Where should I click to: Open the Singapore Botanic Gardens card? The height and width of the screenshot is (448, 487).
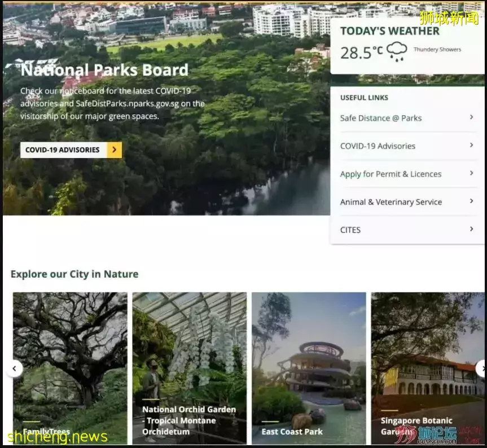pos(427,368)
